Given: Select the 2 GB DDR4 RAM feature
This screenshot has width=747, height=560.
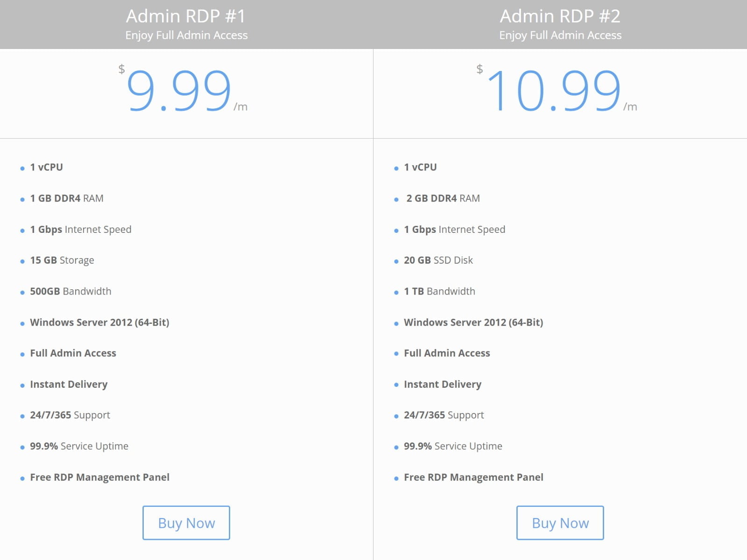Looking at the screenshot, I should 441,198.
